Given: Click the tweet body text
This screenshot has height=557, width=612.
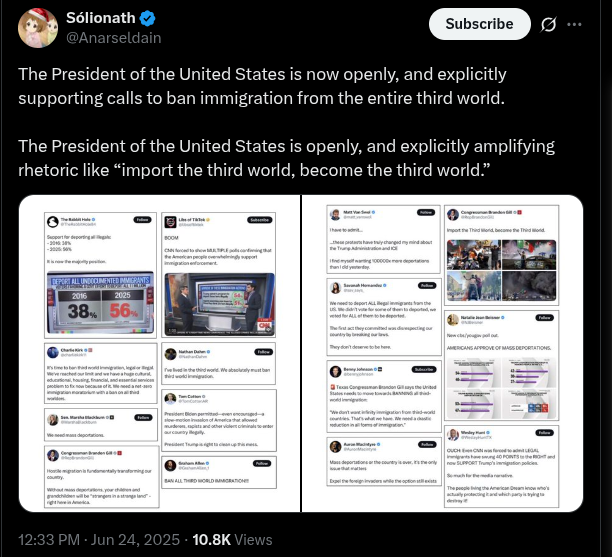Looking at the screenshot, I should coord(286,122).
